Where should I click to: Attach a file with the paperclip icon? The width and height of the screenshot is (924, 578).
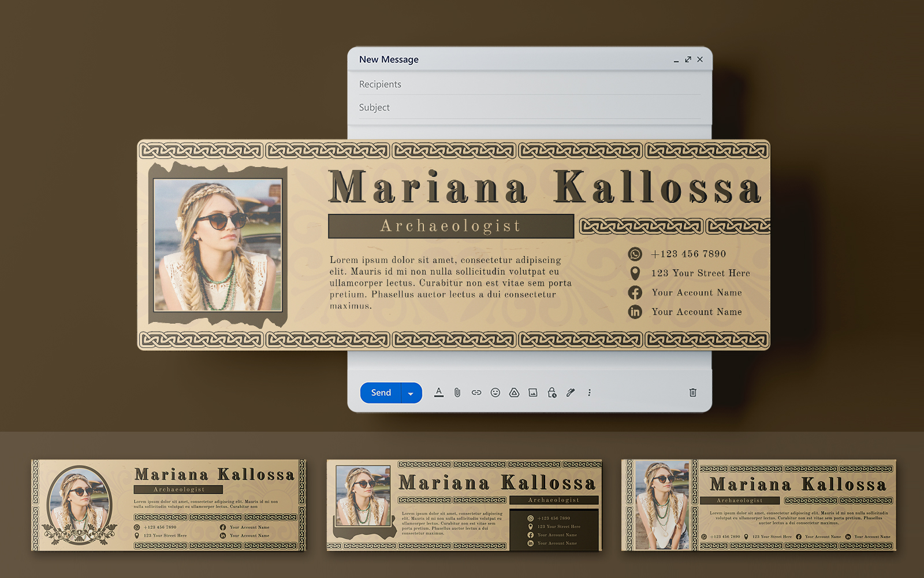pyautogui.click(x=457, y=392)
